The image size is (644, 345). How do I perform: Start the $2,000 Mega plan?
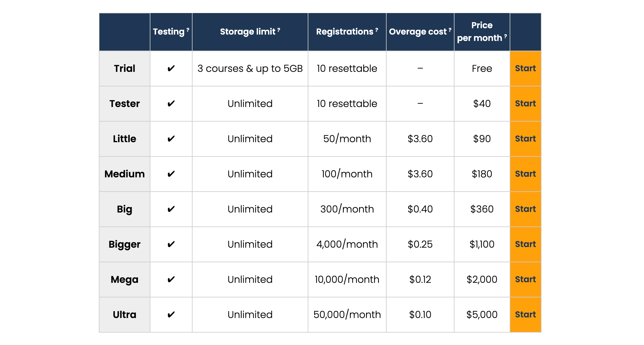click(x=525, y=280)
